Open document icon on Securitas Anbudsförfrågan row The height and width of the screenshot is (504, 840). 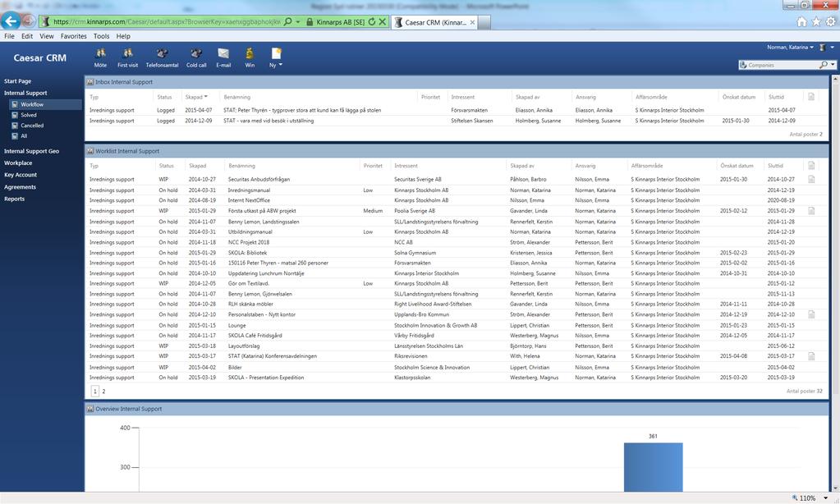pos(811,180)
